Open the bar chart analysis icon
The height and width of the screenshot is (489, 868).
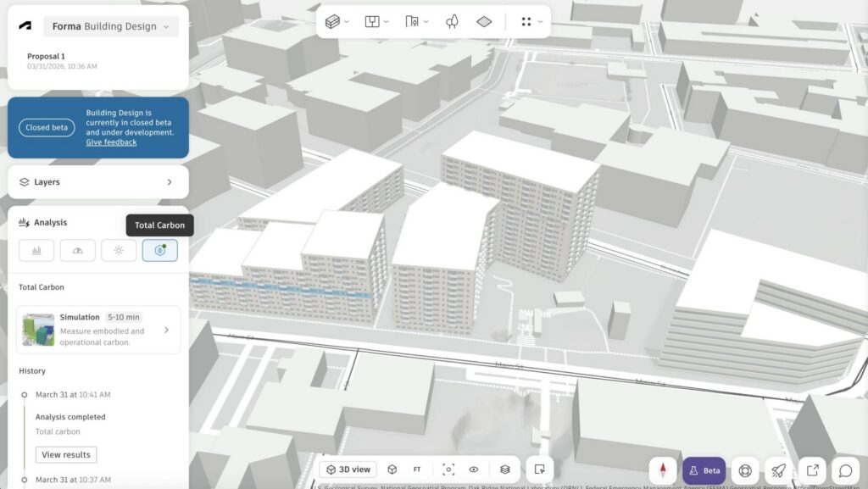pyautogui.click(x=36, y=250)
